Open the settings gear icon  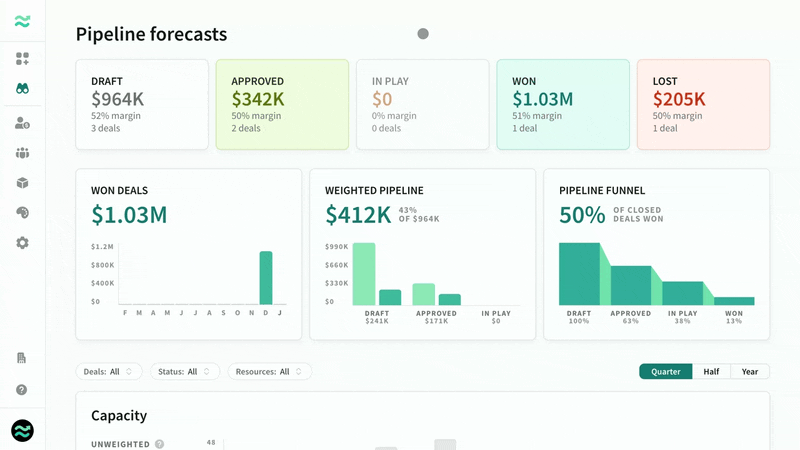22,243
